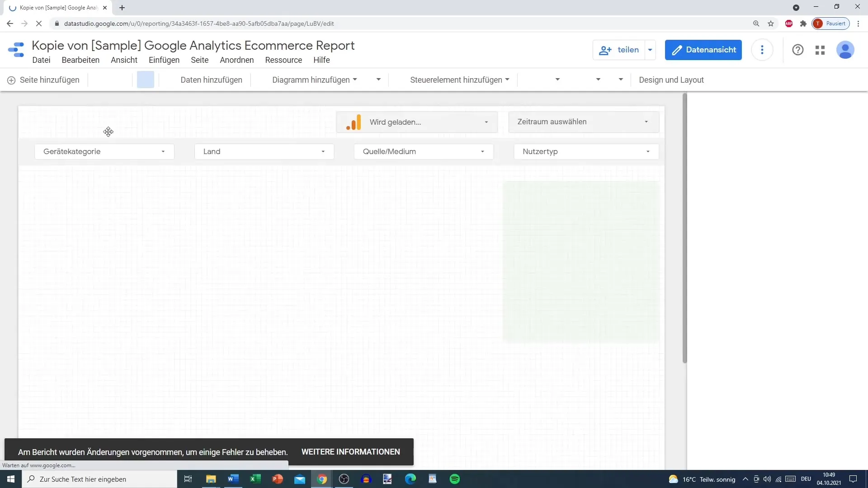Open the Mail app from taskbar
The image size is (868, 488).
click(300, 479)
